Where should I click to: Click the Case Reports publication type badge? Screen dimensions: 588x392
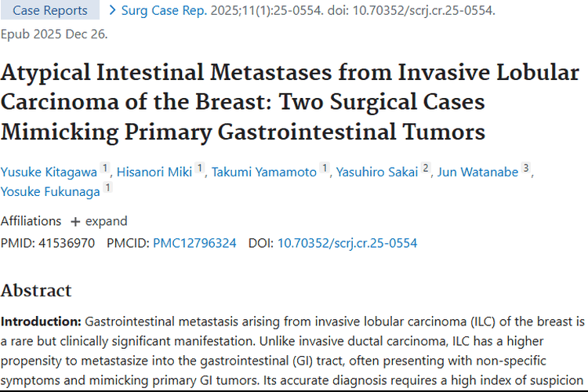50,10
